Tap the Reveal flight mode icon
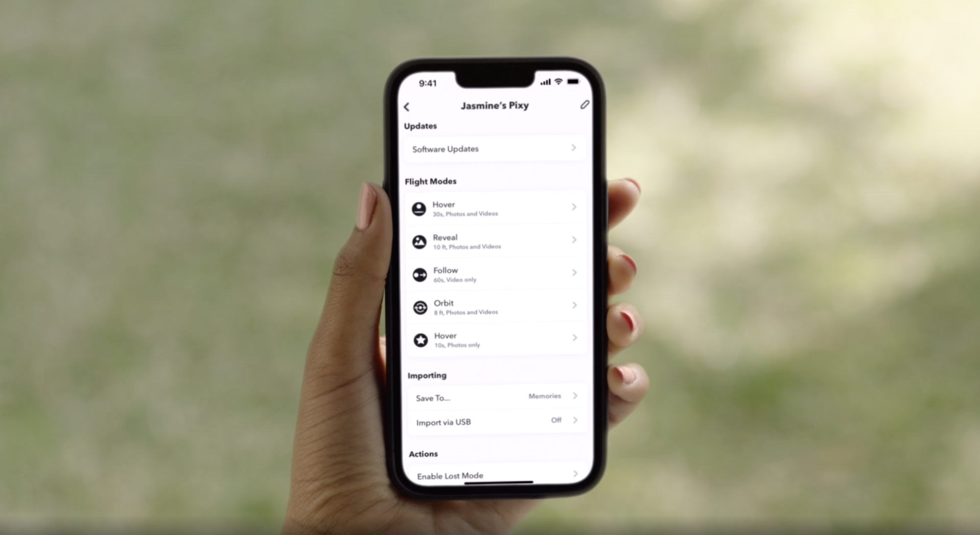The width and height of the screenshot is (980, 535). click(420, 241)
